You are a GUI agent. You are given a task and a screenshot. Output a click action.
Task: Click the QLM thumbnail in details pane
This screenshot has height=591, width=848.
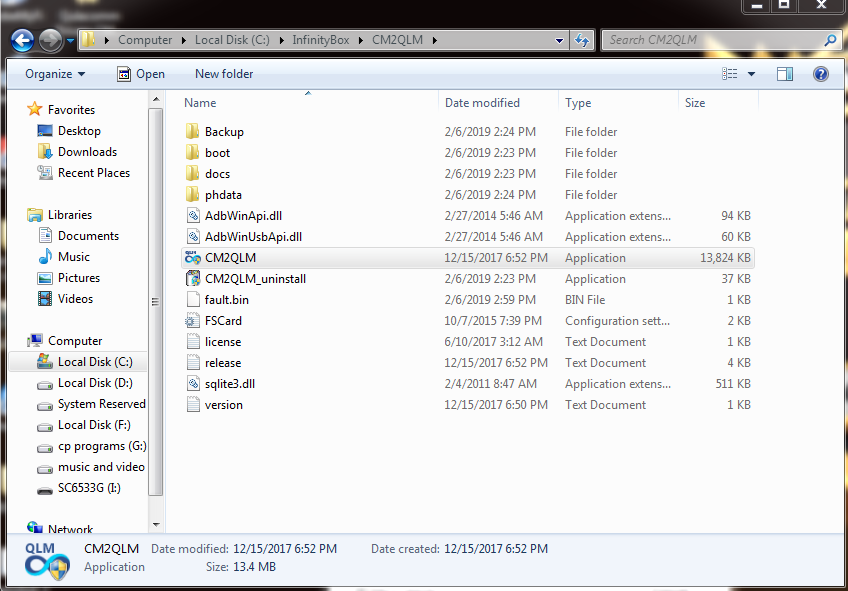point(47,561)
